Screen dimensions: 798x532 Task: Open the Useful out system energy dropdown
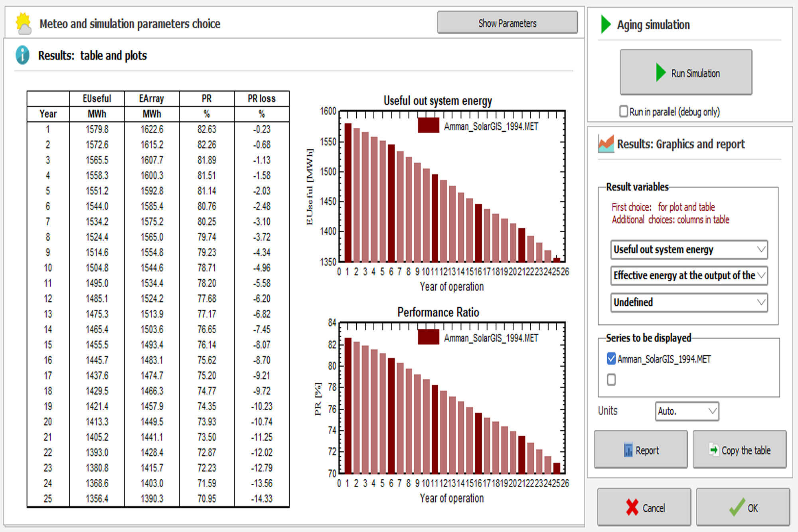click(x=689, y=250)
